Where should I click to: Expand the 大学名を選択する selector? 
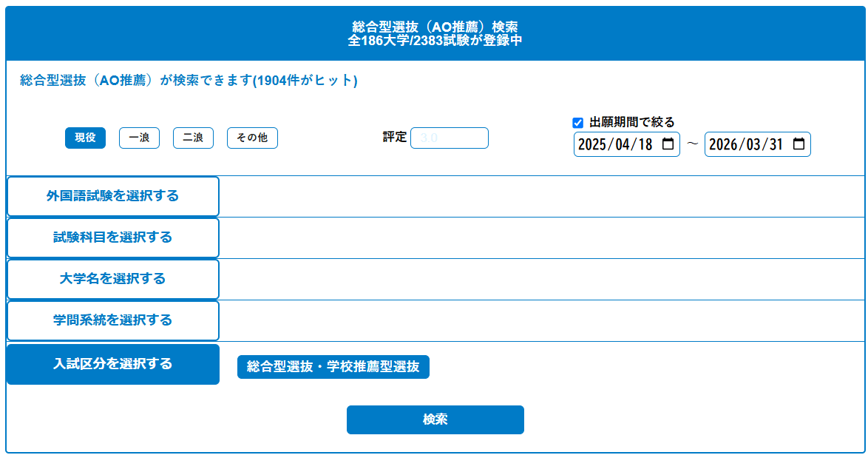tap(112, 279)
